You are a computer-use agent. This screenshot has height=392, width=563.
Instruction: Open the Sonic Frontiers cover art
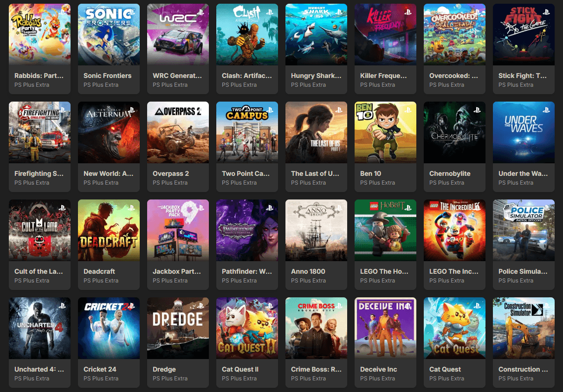coord(109,34)
